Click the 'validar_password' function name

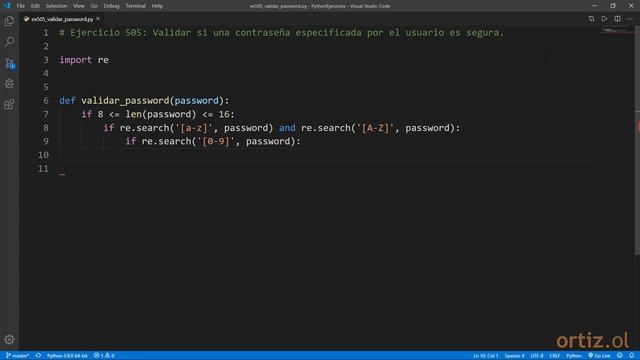(125, 100)
